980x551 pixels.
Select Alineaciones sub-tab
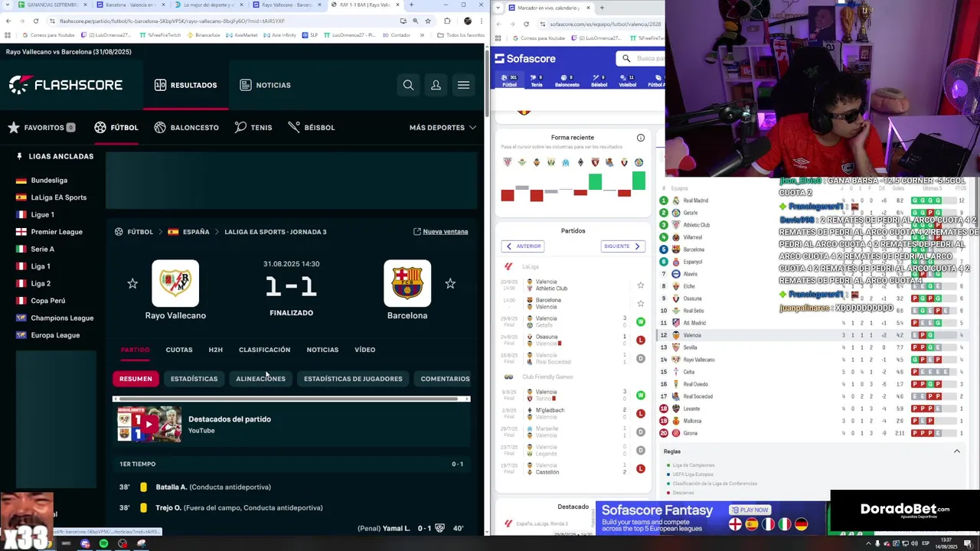[260, 379]
